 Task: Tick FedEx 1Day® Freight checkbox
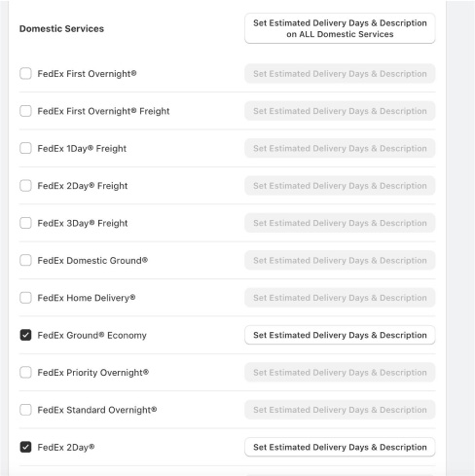coord(25,148)
